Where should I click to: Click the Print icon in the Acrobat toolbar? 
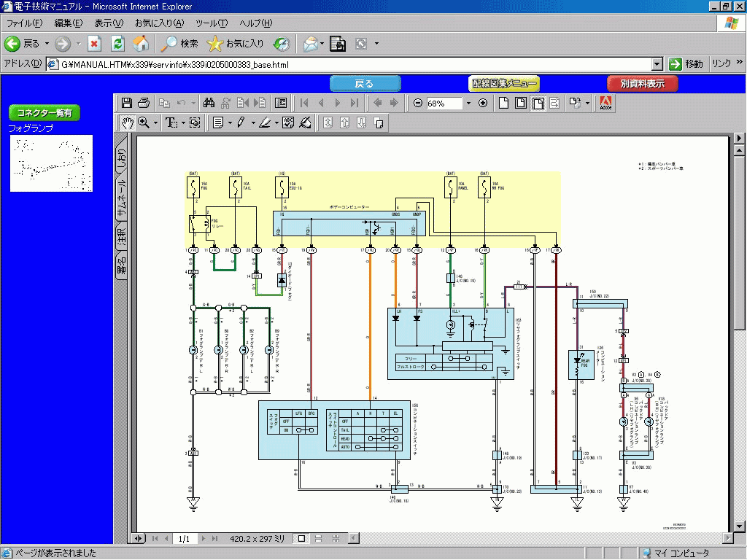pyautogui.click(x=144, y=103)
